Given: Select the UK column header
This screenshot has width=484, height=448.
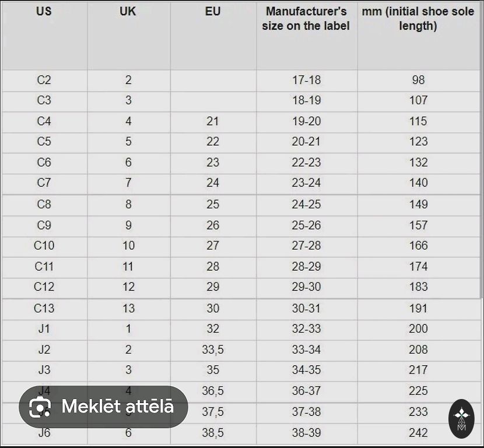Looking at the screenshot, I should click(x=128, y=11).
